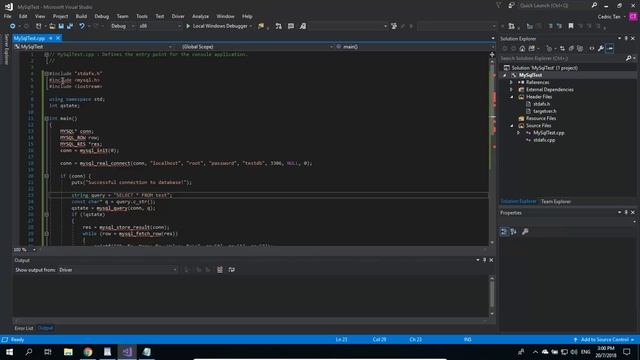Open the main() member dropdown in navigation bar
Viewport: 640px width, 360px height.
coord(413,47)
